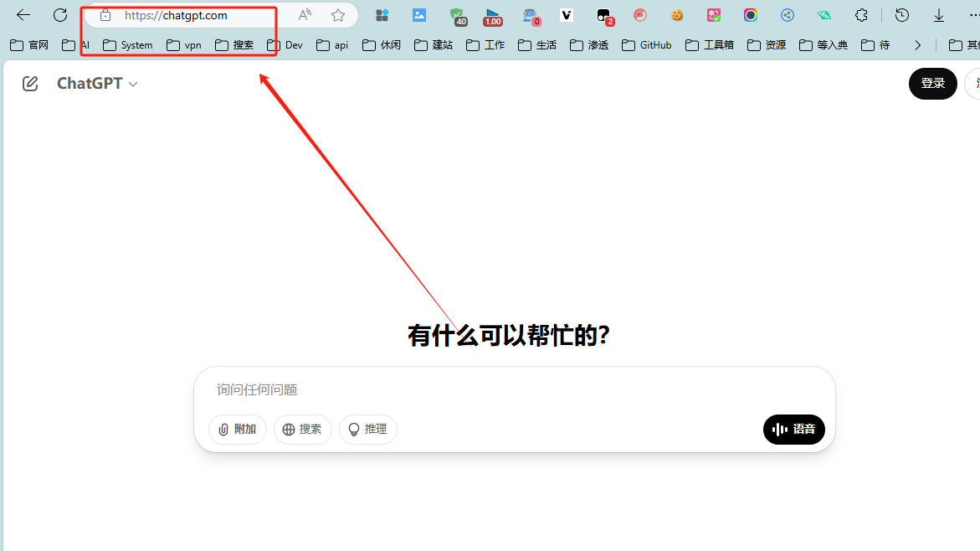Open the blue share extension icon
Screen dimensions: 980x551
tap(788, 15)
